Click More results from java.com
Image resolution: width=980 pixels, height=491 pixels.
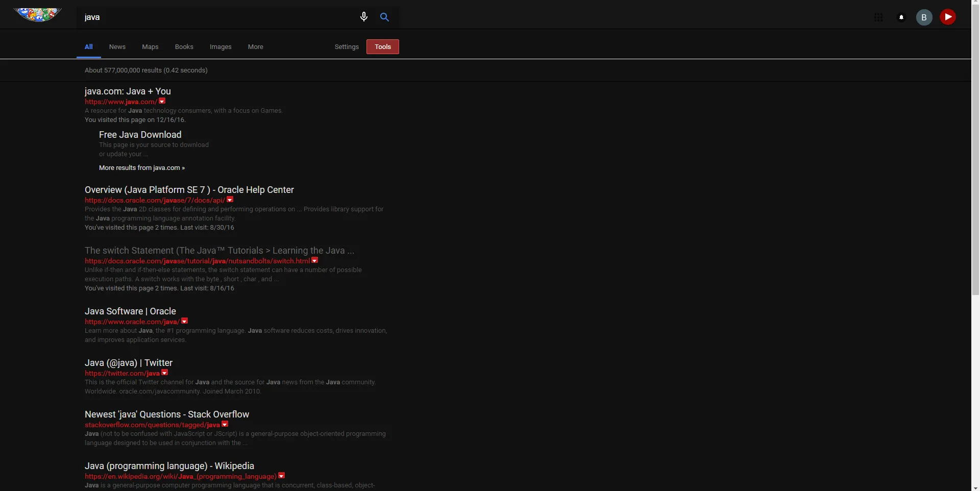point(142,167)
